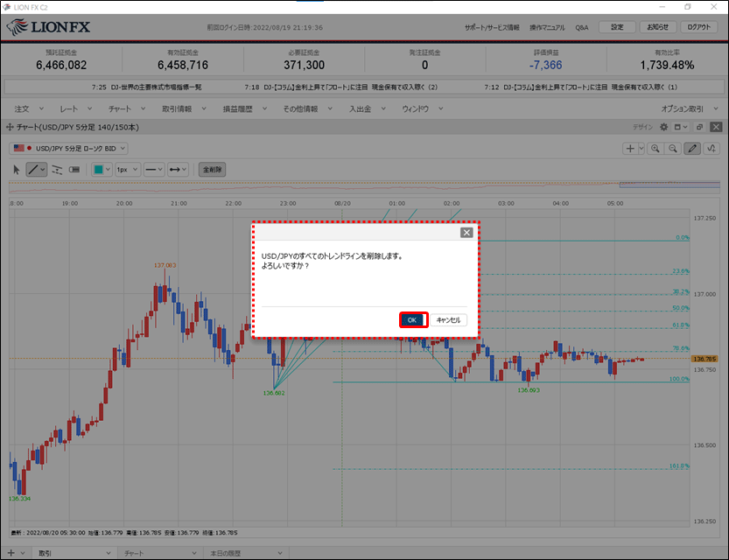Click the 136.334 low price label
The height and width of the screenshot is (560, 729).
[19, 499]
